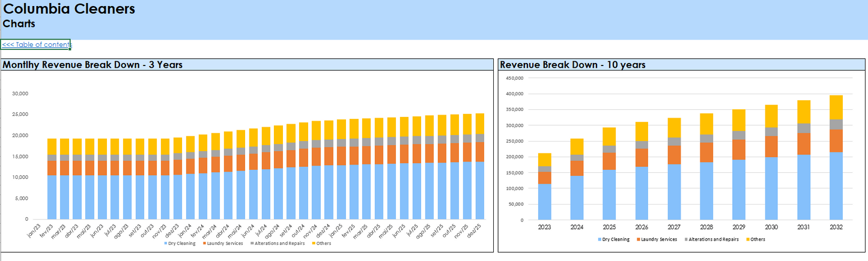This screenshot has height=261, width=868.
Task: Select the blue Dry Cleaning segment for 2023
Action: tap(544, 201)
